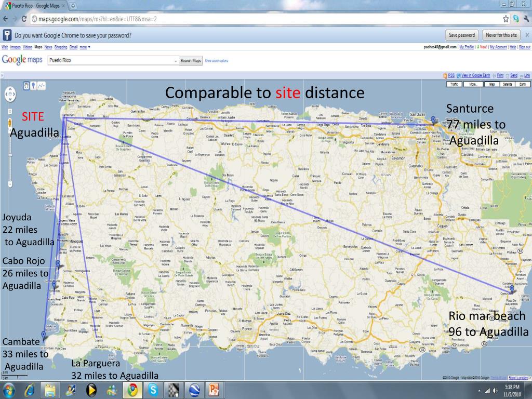Image resolution: width=532 pixels, height=399 pixels.
Task: Open PowerPoint from the taskbar
Action: coord(214,390)
